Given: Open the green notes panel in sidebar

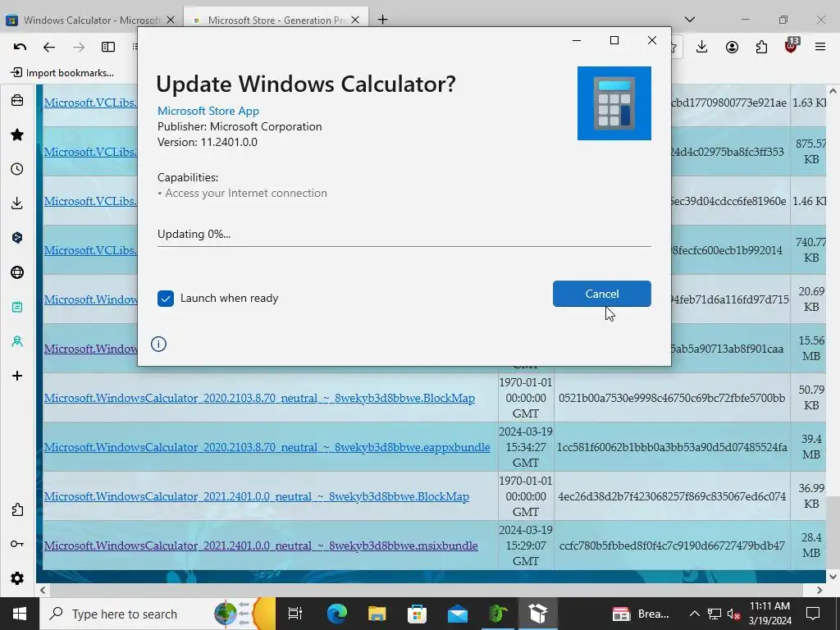Looking at the screenshot, I should tap(17, 307).
